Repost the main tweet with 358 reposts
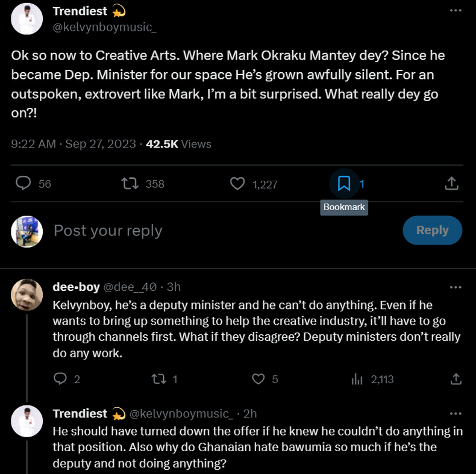 tap(129, 183)
